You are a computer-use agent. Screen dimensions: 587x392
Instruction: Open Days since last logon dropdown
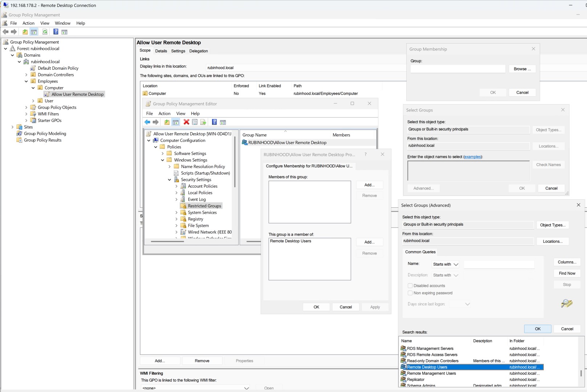coord(460,304)
